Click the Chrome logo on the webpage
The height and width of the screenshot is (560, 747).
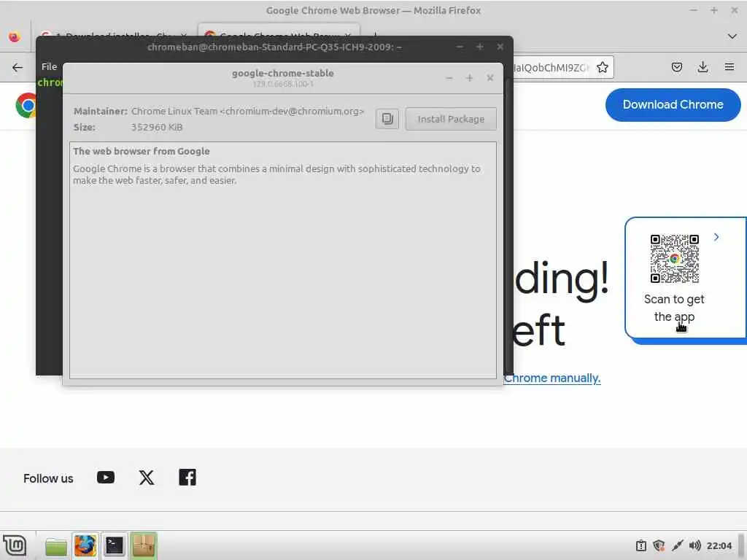coord(26,106)
